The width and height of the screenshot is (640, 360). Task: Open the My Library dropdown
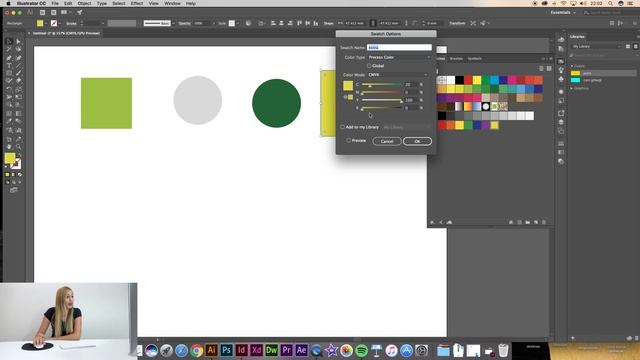[x=596, y=47]
